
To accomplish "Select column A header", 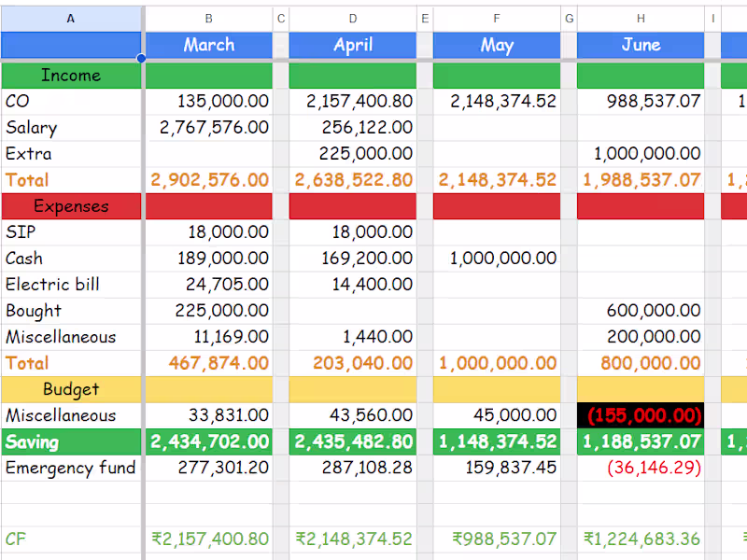I will [x=71, y=19].
